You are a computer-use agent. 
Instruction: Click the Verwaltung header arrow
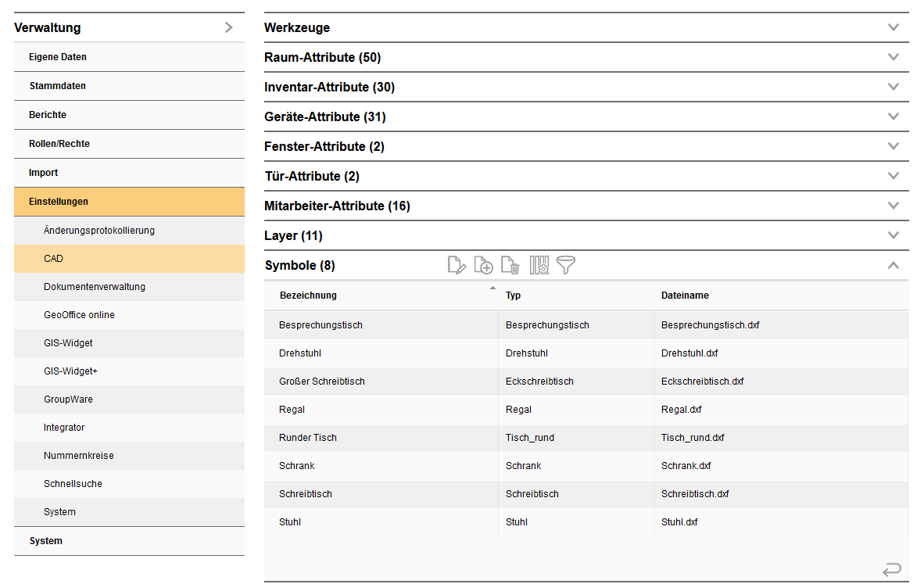pyautogui.click(x=228, y=27)
